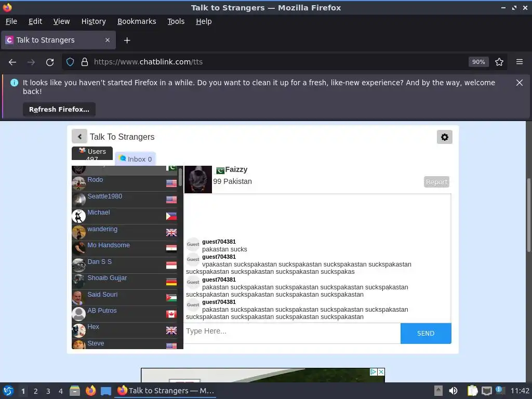Click the page vertical scrollbar
Image resolution: width=532 pixels, height=399 pixels.
point(528,215)
